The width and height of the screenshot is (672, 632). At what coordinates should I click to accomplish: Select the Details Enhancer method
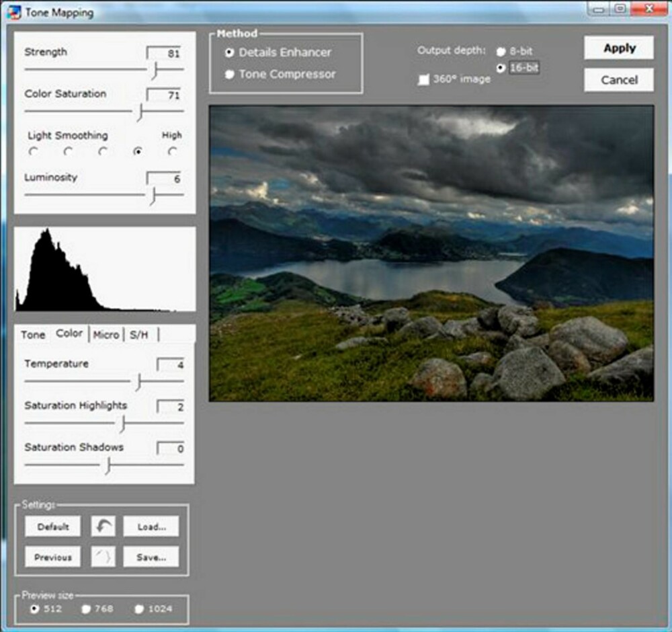coord(229,52)
